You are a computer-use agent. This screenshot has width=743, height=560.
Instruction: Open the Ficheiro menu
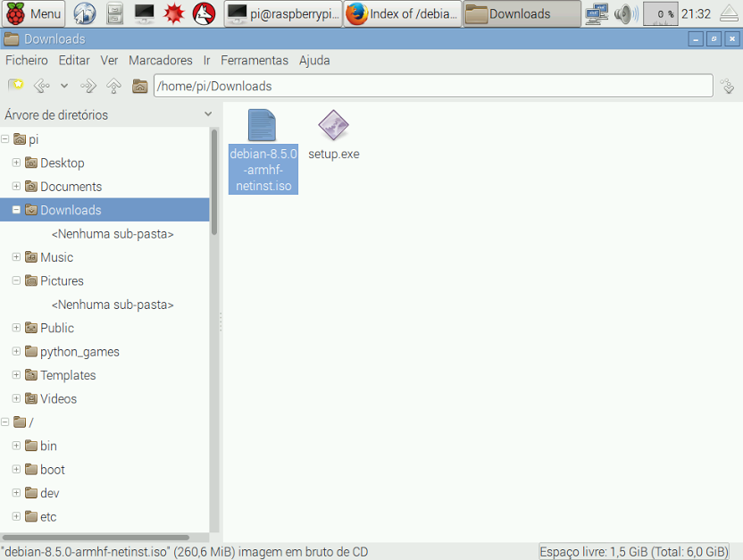27,61
